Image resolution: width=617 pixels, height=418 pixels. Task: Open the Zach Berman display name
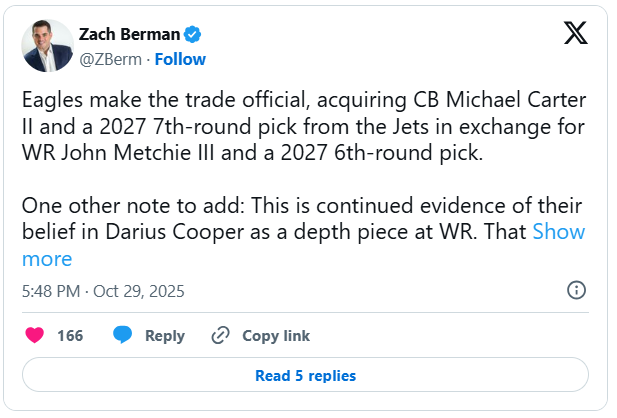coord(127,35)
